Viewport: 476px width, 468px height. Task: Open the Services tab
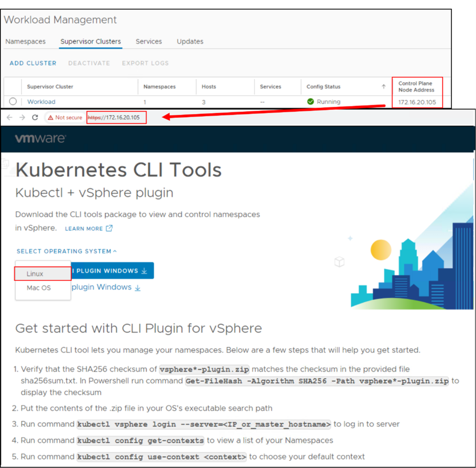149,41
